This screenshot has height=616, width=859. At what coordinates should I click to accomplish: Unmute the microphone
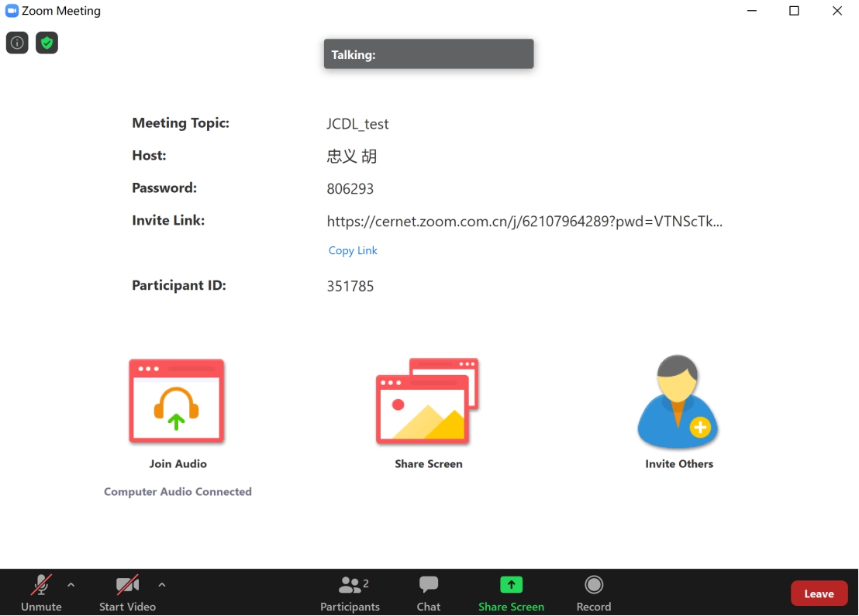41,594
